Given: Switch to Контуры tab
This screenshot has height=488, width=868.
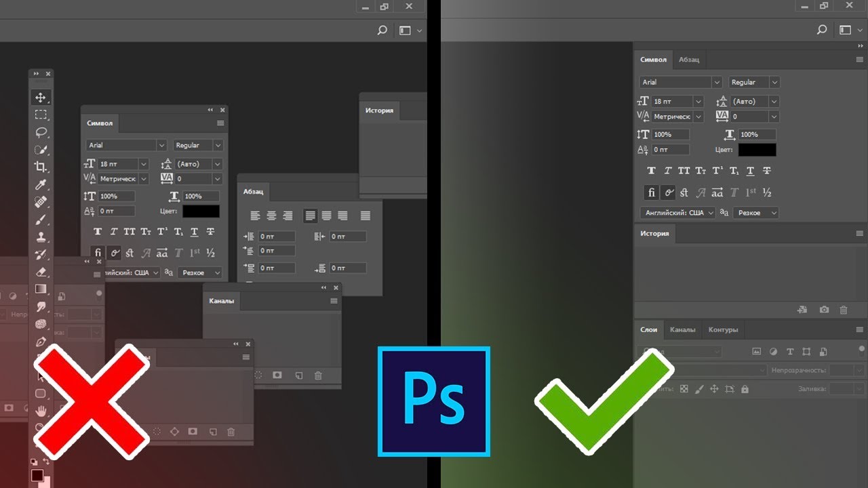Looking at the screenshot, I should [x=723, y=329].
